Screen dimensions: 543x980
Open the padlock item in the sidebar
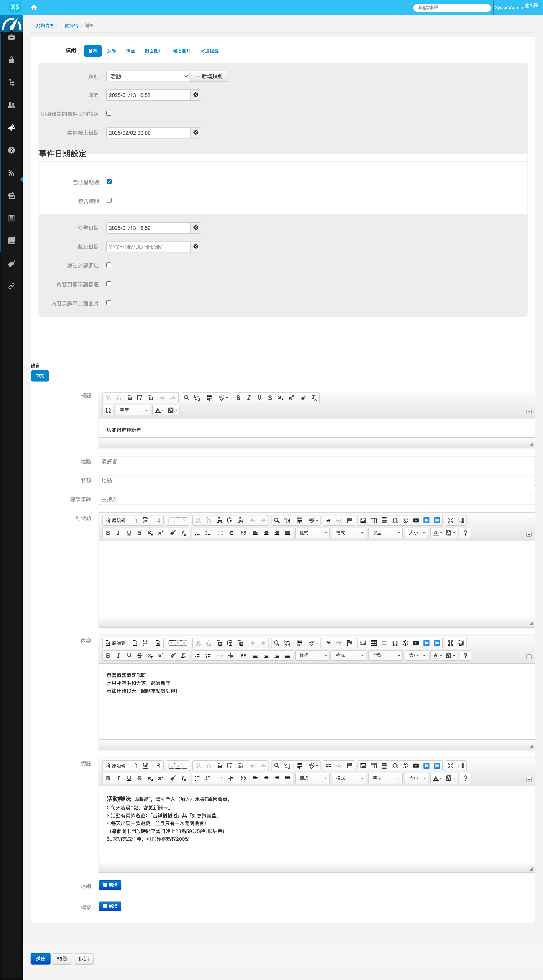(12, 60)
